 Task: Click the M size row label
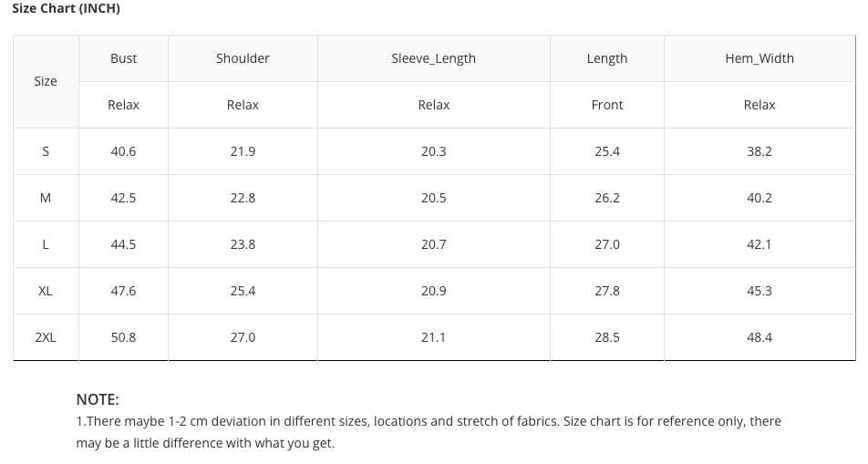pos(46,198)
